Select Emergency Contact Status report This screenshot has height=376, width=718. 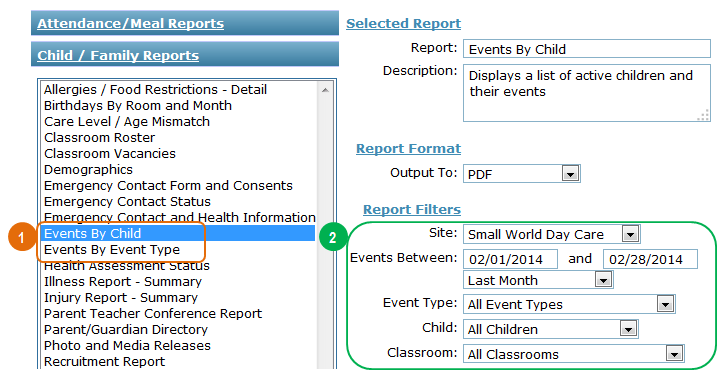pyautogui.click(x=127, y=202)
